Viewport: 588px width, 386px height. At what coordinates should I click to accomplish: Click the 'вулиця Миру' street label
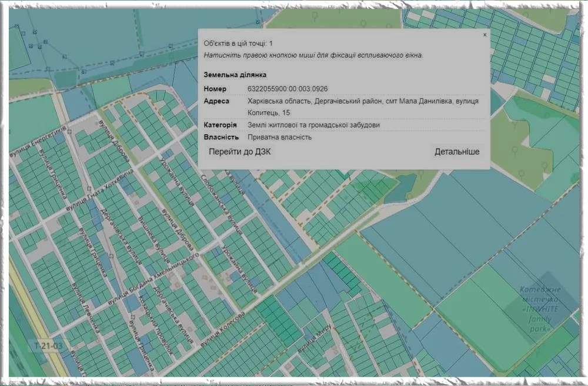click(x=315, y=338)
